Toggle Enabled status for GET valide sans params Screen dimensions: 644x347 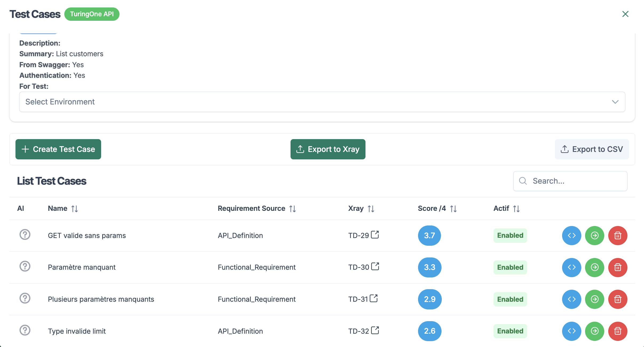pyautogui.click(x=510, y=235)
